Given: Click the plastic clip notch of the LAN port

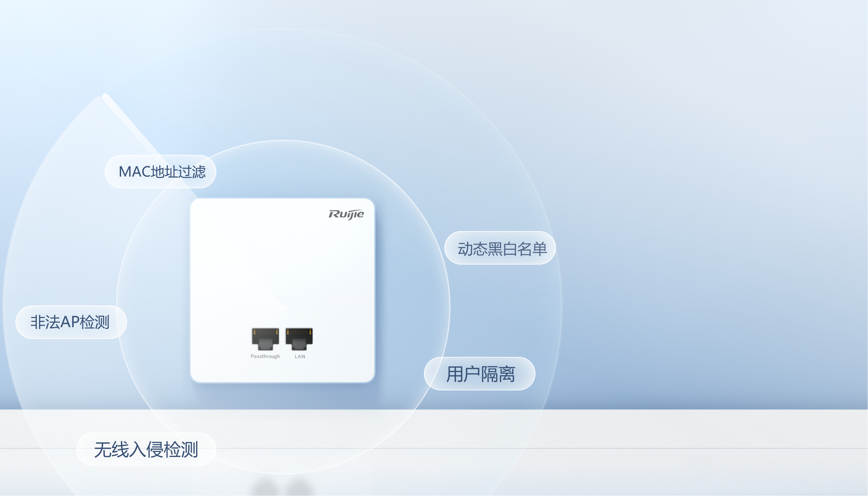Looking at the screenshot, I should pos(299,345).
